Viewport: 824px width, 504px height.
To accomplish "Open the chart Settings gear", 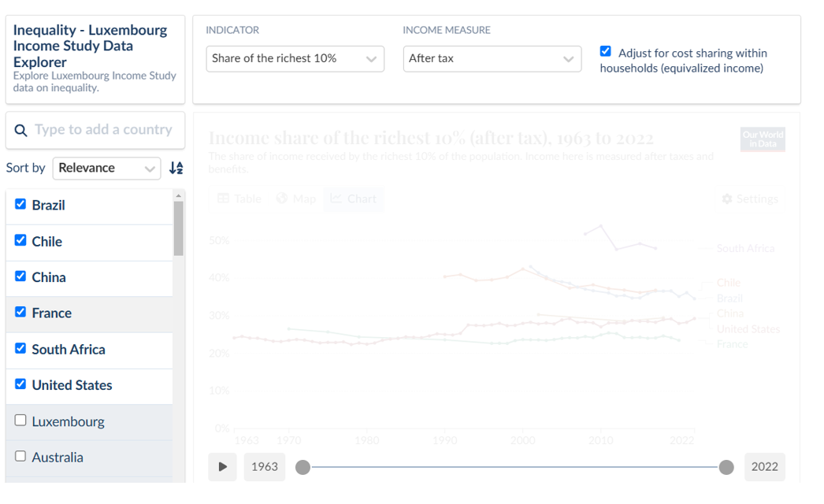I will (749, 199).
